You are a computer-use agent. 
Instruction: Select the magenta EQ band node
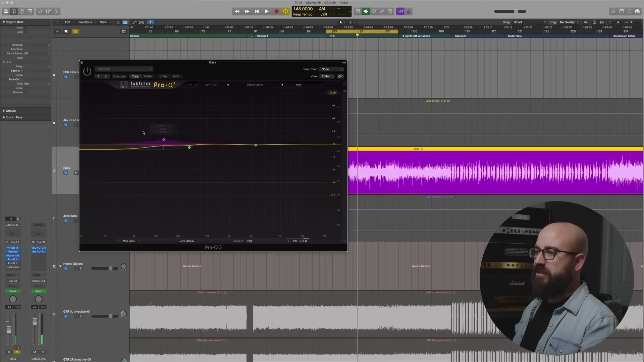point(164,139)
